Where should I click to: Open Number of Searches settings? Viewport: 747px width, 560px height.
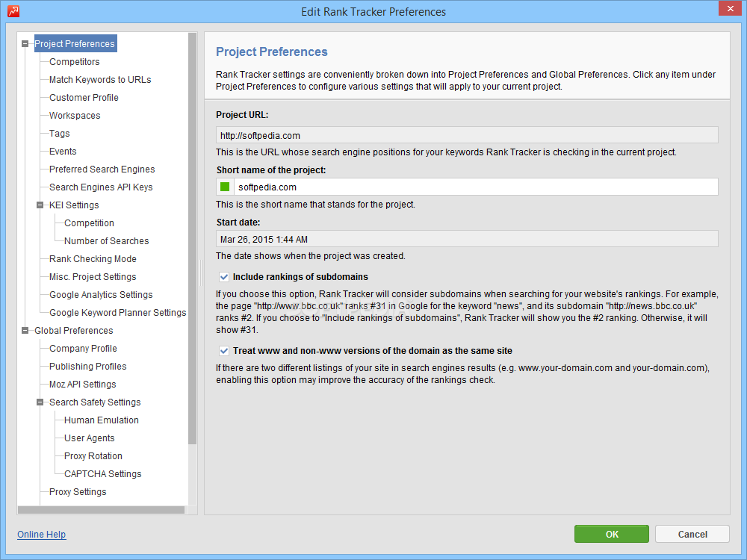pos(106,241)
